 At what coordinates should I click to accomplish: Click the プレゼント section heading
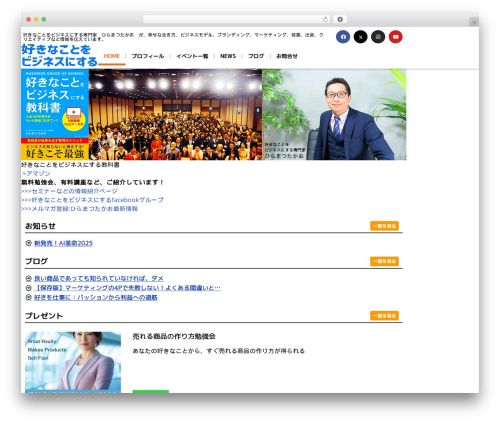coord(44,316)
